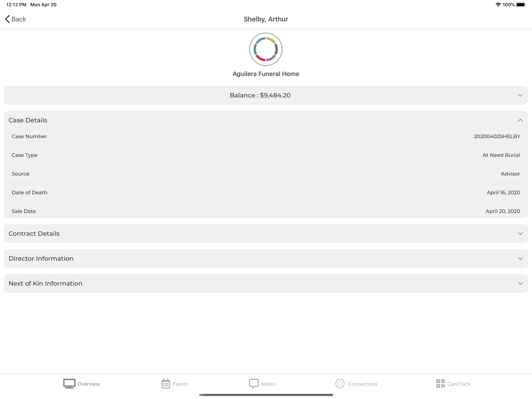This screenshot has width=532, height=399.
Task: Tap the Back chevron arrow icon
Action: 7,19
